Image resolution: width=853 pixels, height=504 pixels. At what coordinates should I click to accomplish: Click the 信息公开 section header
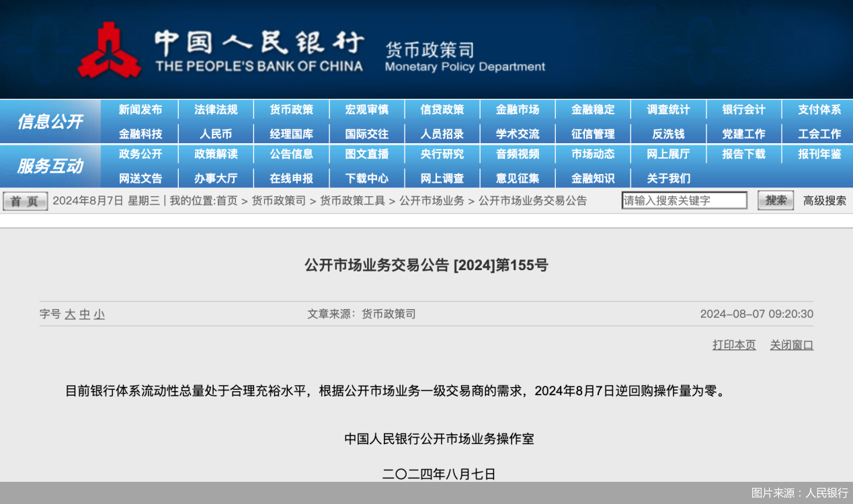[x=50, y=122]
